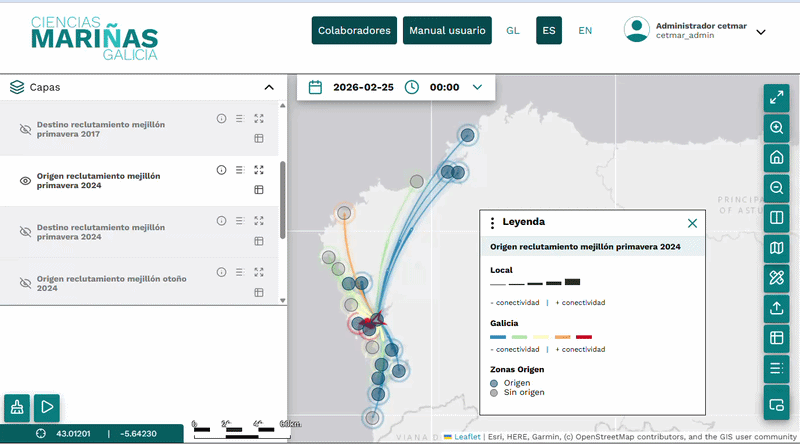Click the Colaboradores button

coord(354,31)
